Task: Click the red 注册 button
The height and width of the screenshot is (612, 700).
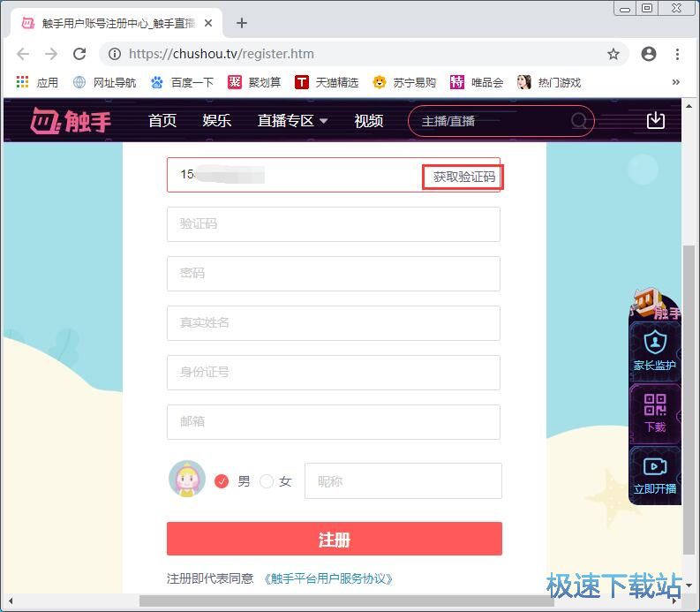Action: [335, 539]
